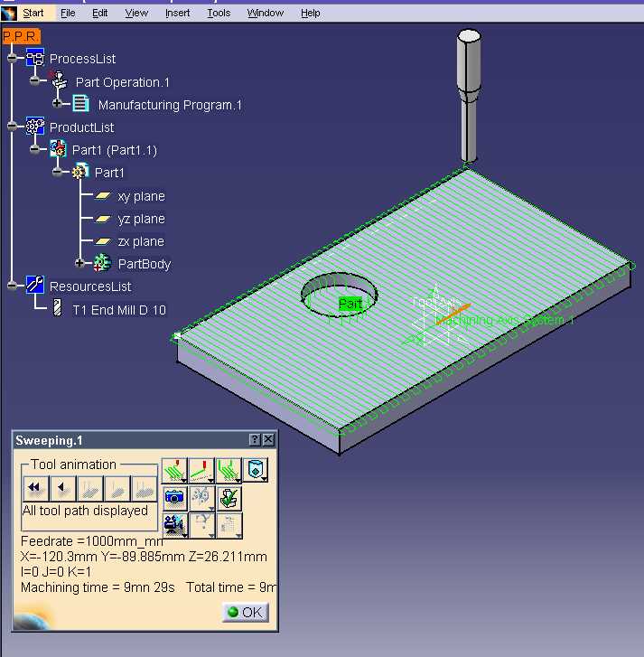
Task: Click the green Part label on model
Action: point(350,304)
